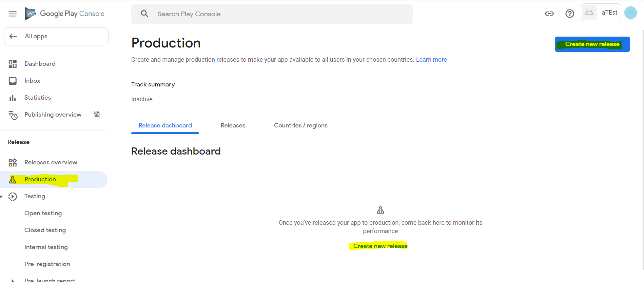Click the copy link icon
This screenshot has height=282, width=644.
point(549,14)
